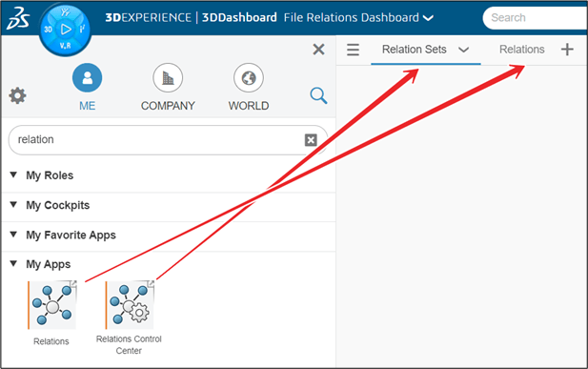This screenshot has height=369, width=588.
Task: Collapse the My Apps section
Action: pyautogui.click(x=13, y=264)
